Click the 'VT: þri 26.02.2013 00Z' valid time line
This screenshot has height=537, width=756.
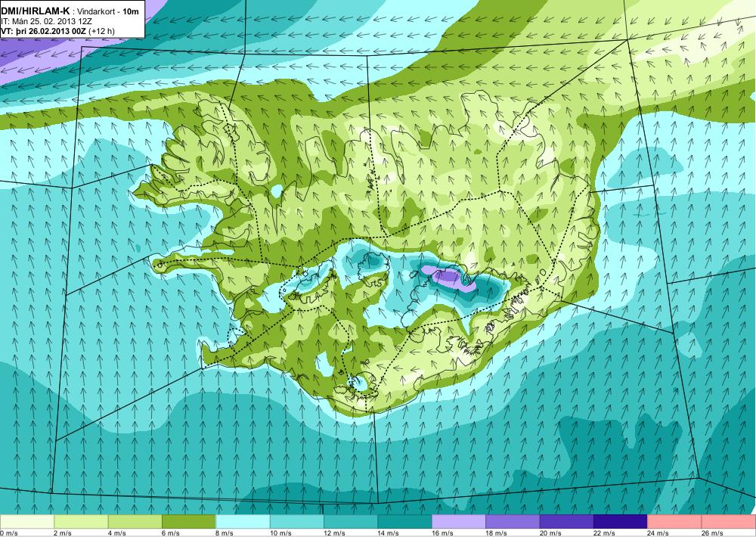click(x=45, y=31)
